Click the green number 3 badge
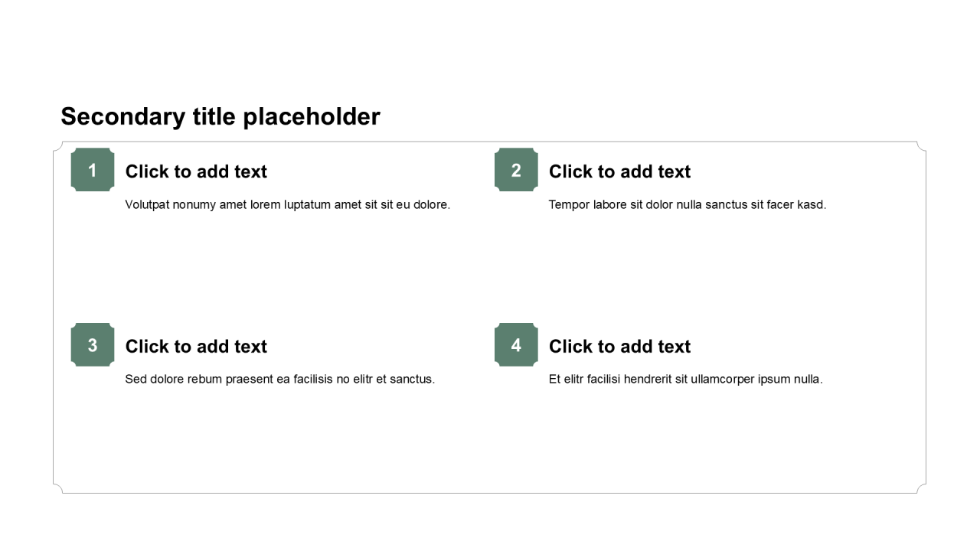 (x=93, y=345)
